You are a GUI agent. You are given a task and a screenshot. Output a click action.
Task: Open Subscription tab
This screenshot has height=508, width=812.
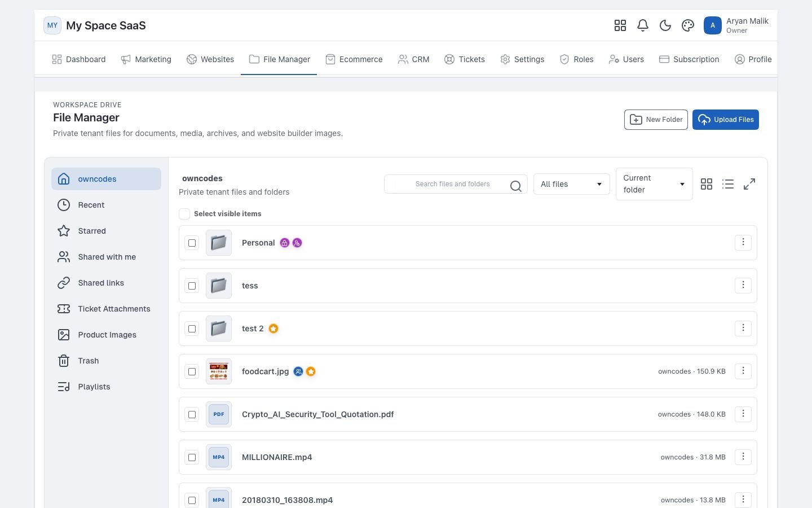[689, 59]
